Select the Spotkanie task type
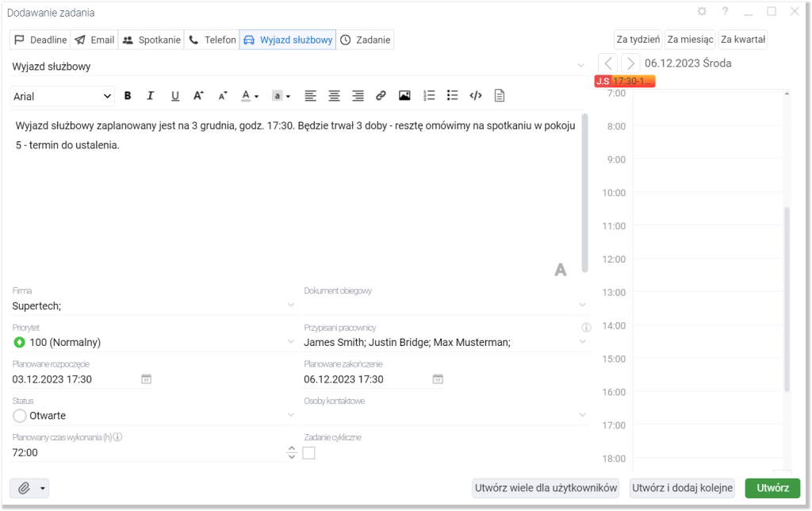812x511 pixels. 151,40
